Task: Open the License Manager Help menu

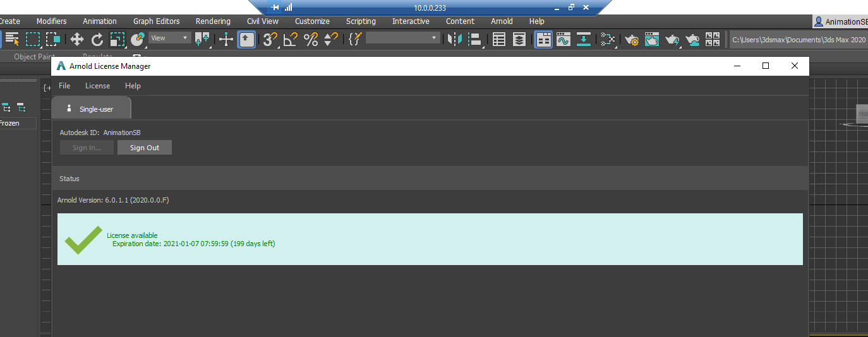Action: click(133, 86)
